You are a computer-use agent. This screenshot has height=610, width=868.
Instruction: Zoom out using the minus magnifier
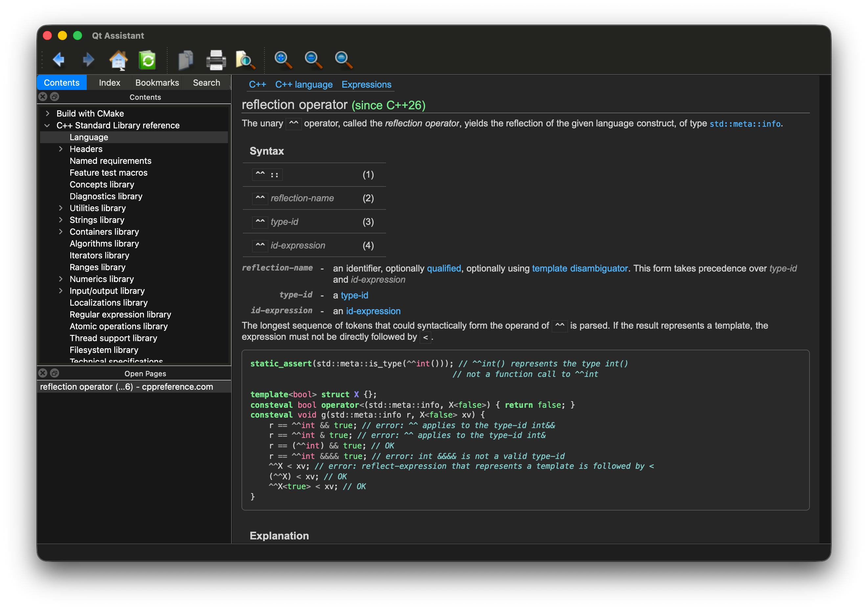[x=313, y=60]
